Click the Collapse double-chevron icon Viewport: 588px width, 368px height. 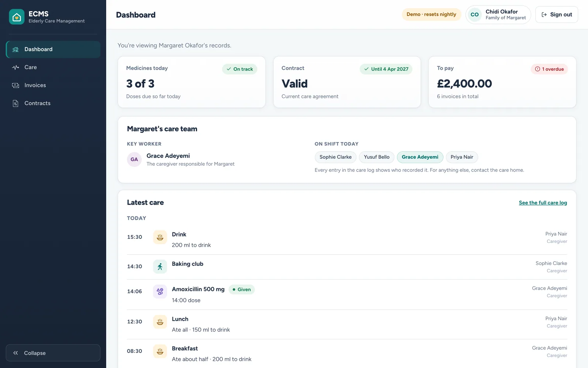(15, 353)
